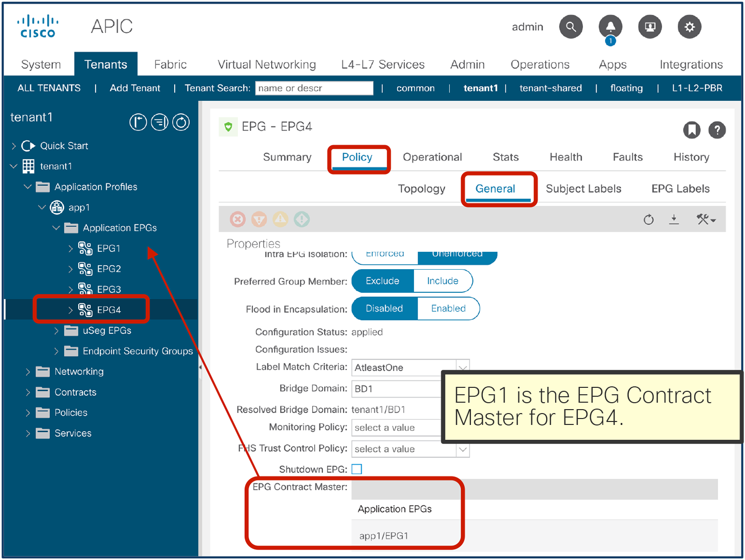
Task: Set Preferred Group Member to Exclude
Action: (382, 281)
